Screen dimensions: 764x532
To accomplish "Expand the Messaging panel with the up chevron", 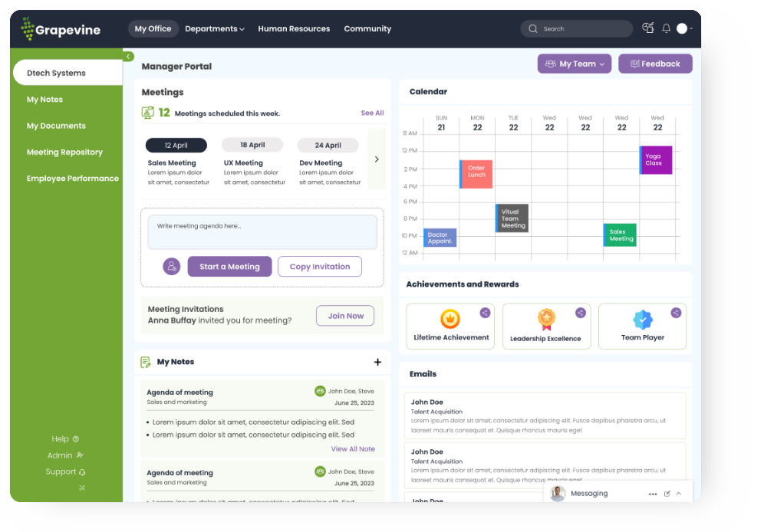I will 679,494.
